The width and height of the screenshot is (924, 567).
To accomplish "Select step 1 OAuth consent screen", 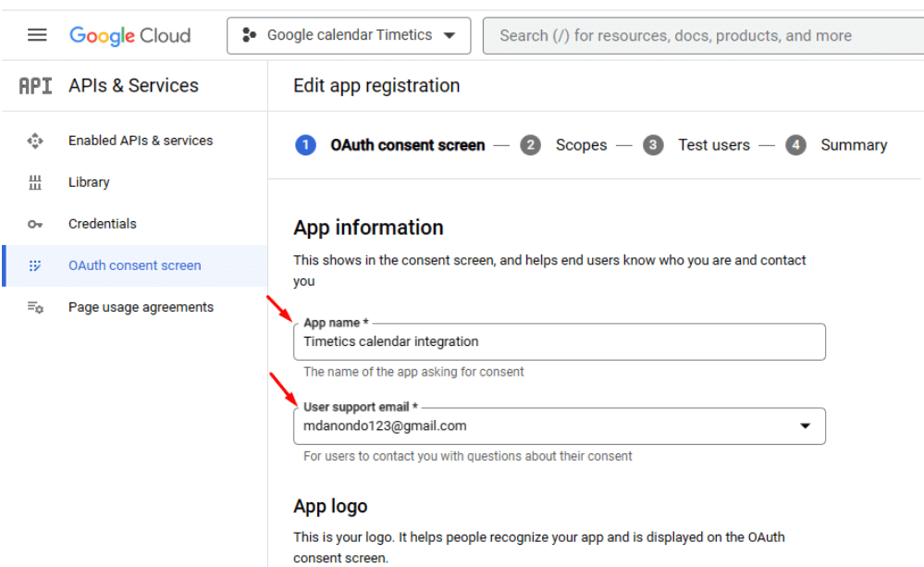I will tap(390, 145).
